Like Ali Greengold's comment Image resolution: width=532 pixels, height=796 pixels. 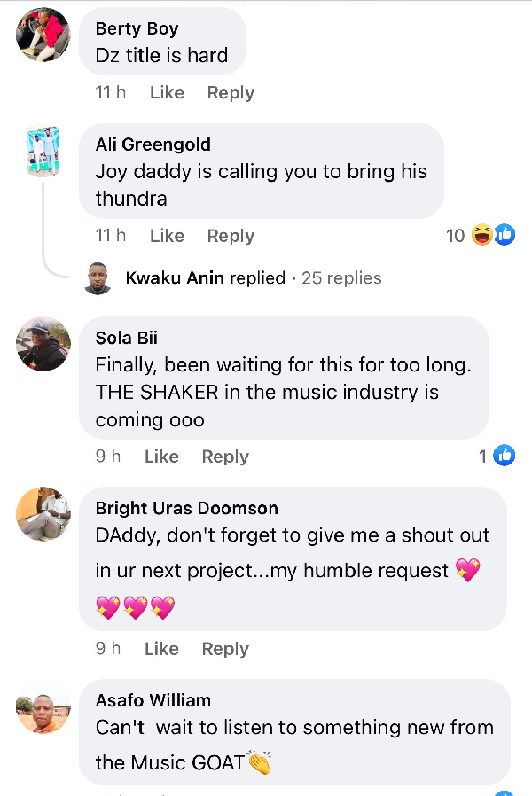[x=167, y=236]
